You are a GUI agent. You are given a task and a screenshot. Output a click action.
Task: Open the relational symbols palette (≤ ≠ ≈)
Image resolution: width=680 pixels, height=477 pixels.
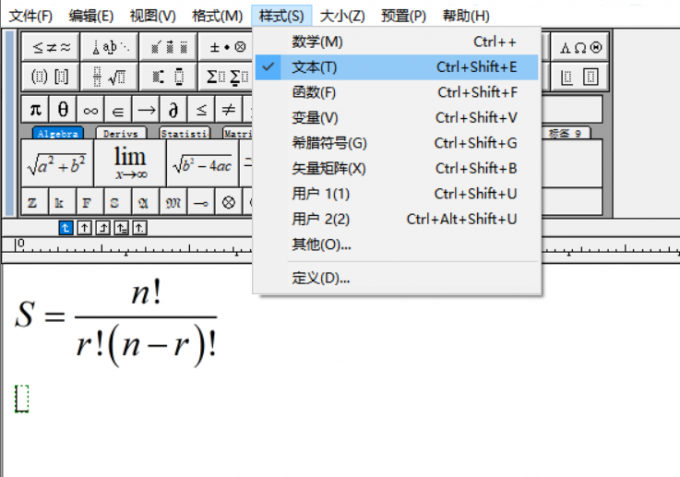(x=52, y=47)
